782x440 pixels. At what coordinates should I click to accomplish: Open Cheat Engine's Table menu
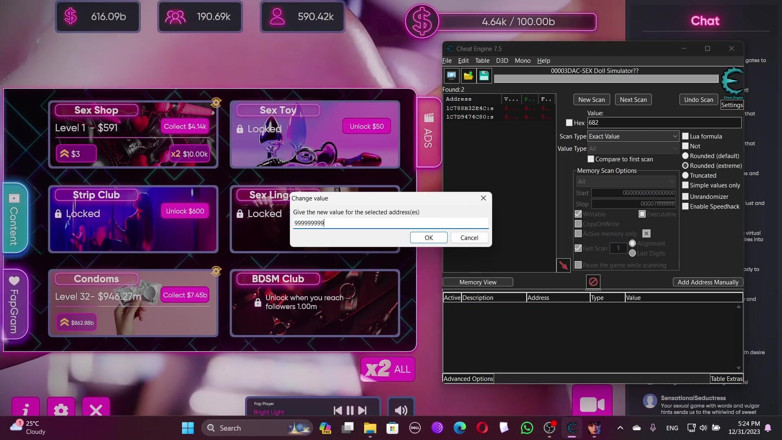click(x=482, y=60)
